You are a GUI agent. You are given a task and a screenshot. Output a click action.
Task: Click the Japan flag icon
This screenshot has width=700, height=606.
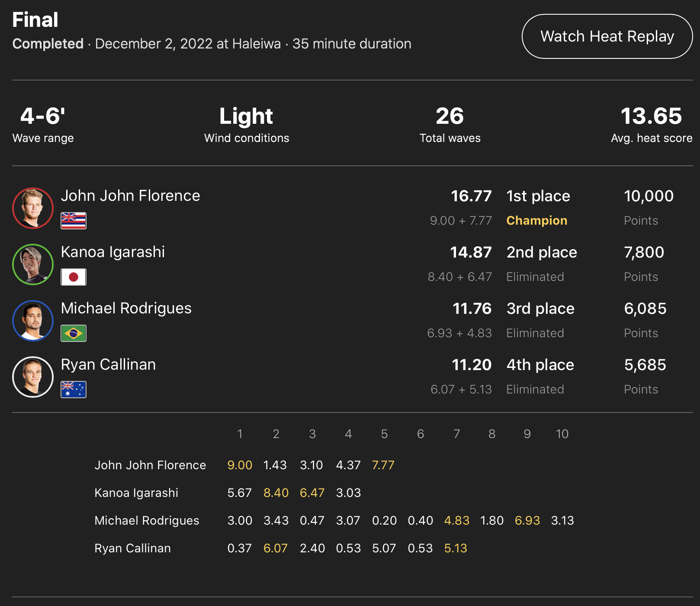pyautogui.click(x=74, y=277)
